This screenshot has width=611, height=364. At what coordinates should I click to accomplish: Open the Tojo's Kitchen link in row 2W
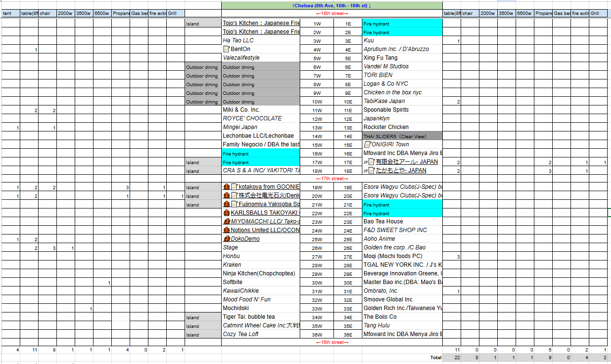261,32
